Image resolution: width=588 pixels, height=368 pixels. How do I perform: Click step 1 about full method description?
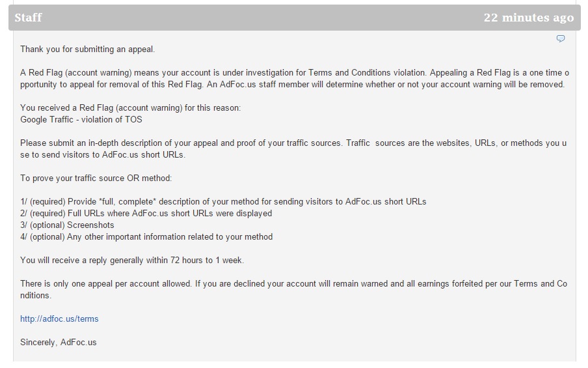223,202
